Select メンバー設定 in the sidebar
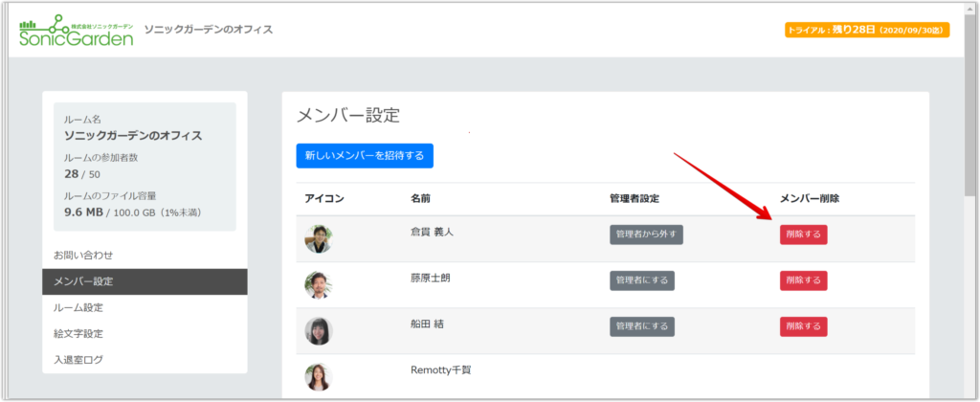This screenshot has width=980, height=402. pos(145,281)
